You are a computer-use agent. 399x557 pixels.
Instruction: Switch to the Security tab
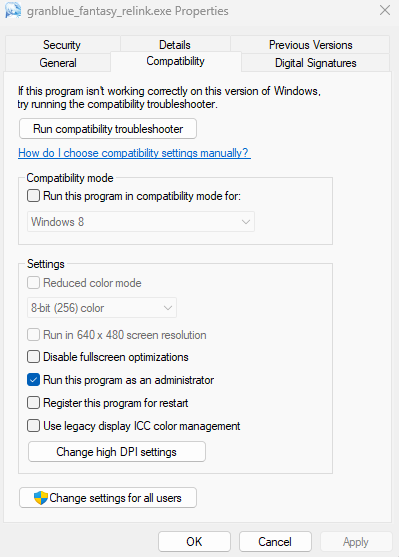(62, 45)
